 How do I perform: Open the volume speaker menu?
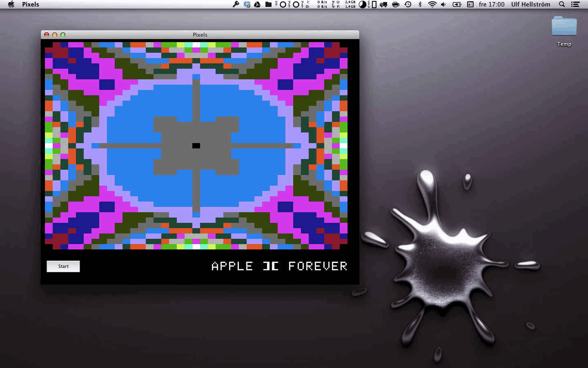click(443, 4)
